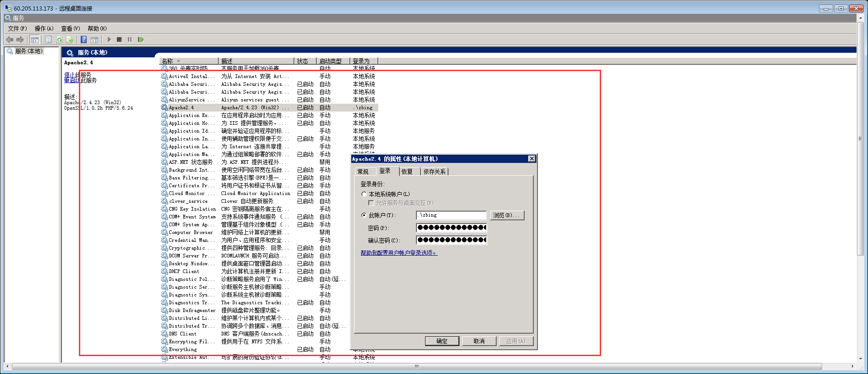
Task: Click the Back arrow in the toolbar
Action: point(10,39)
